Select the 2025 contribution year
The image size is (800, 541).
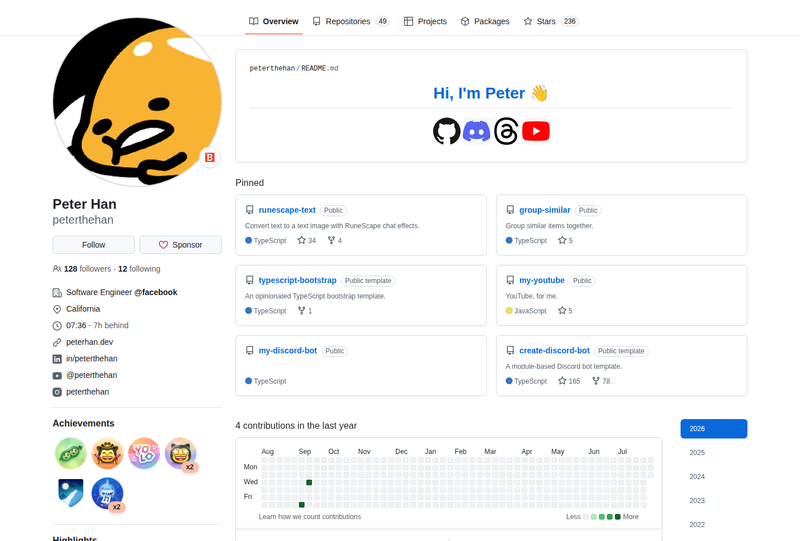pos(714,453)
